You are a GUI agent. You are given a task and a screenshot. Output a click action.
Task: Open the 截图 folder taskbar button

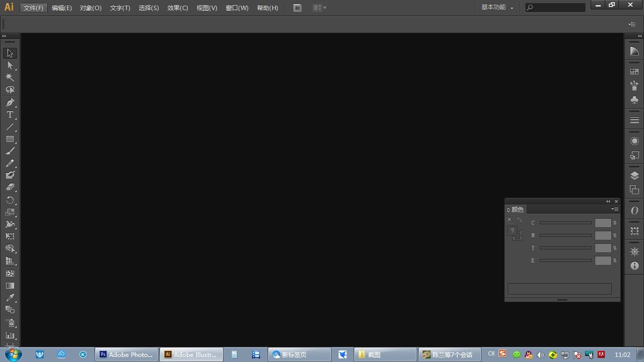[x=385, y=354]
